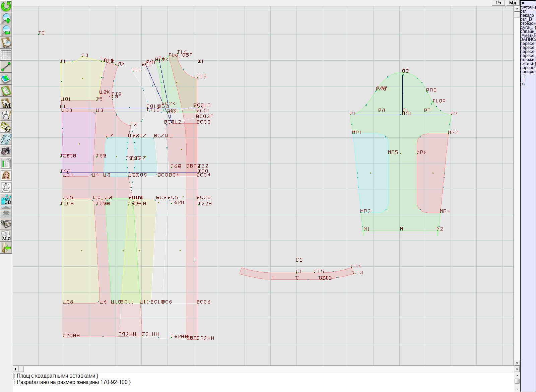Zoom out with the magnifier minus icon
This screenshot has height=392, width=536.
6,30
